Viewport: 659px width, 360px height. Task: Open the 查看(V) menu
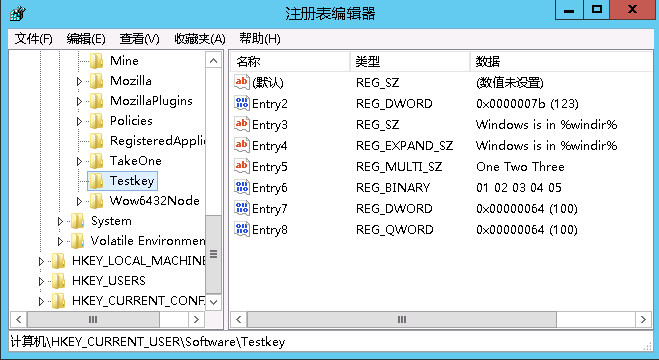(140, 39)
